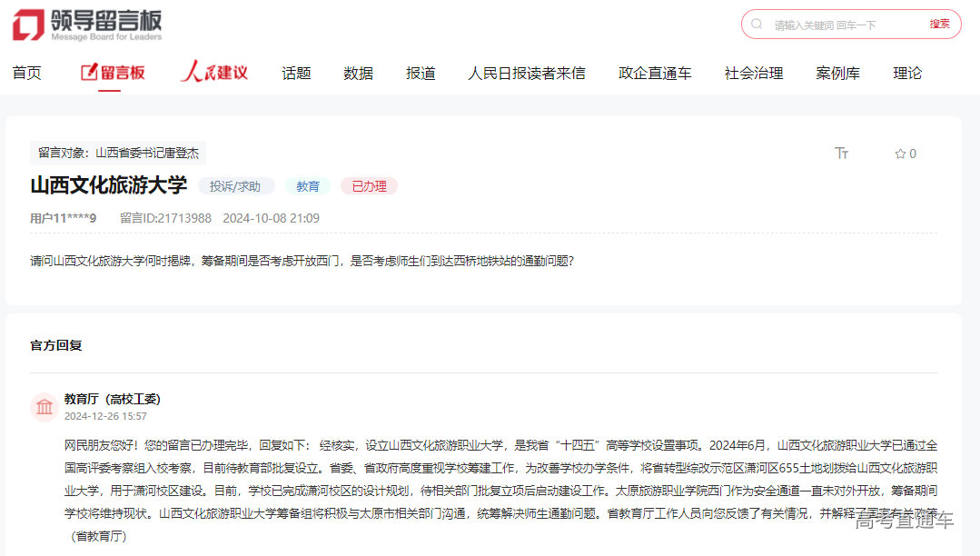Switch to the 话题 tab

(x=296, y=72)
